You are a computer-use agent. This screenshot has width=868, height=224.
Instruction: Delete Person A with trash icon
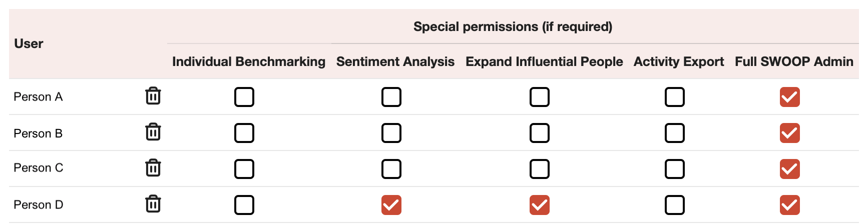point(153,95)
